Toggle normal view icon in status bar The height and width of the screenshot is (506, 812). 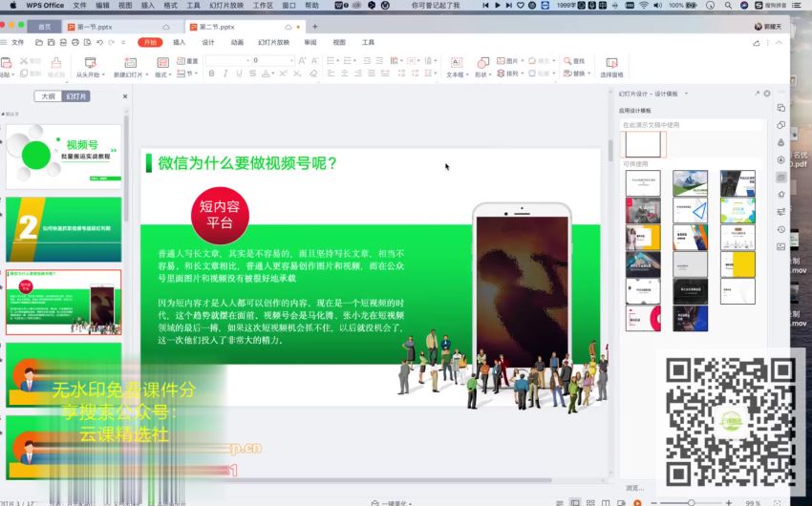575,502
